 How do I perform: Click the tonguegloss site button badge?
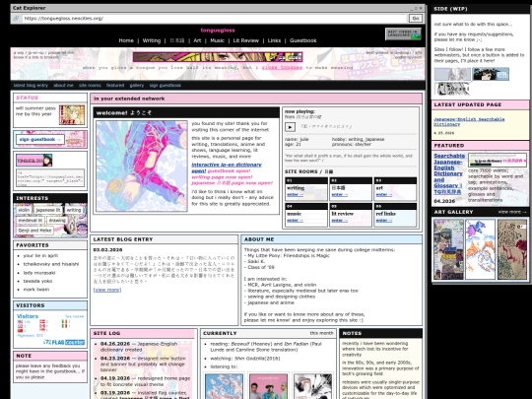pyautogui.click(x=34, y=161)
